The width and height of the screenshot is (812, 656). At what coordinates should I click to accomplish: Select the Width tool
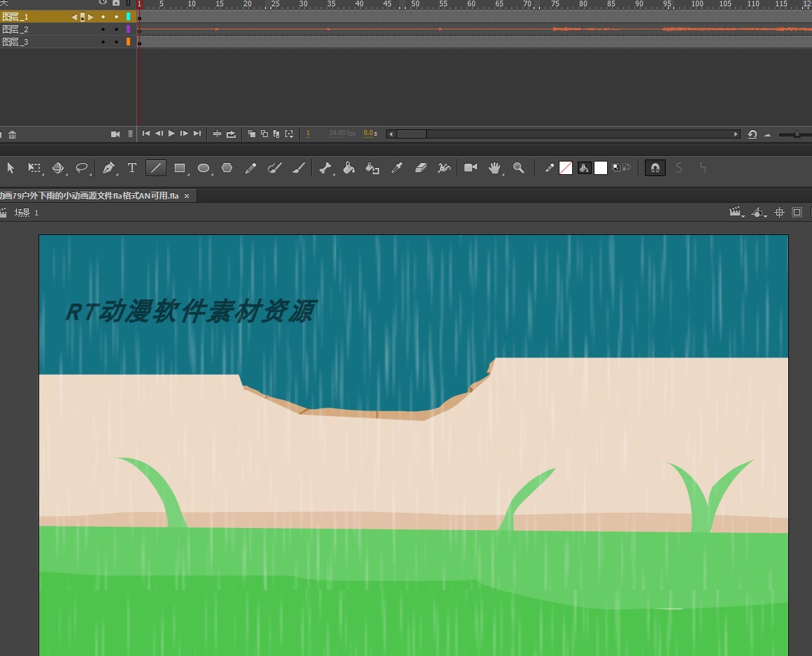click(x=444, y=168)
